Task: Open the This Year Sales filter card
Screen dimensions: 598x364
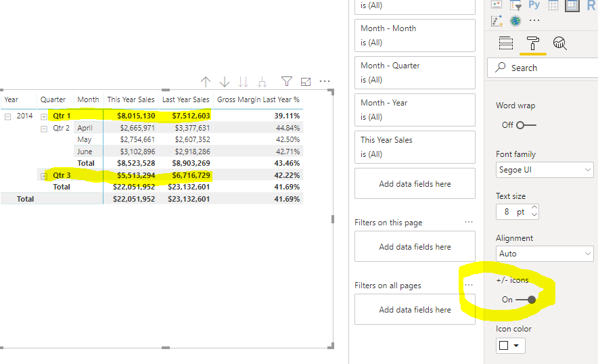Action: click(415, 147)
